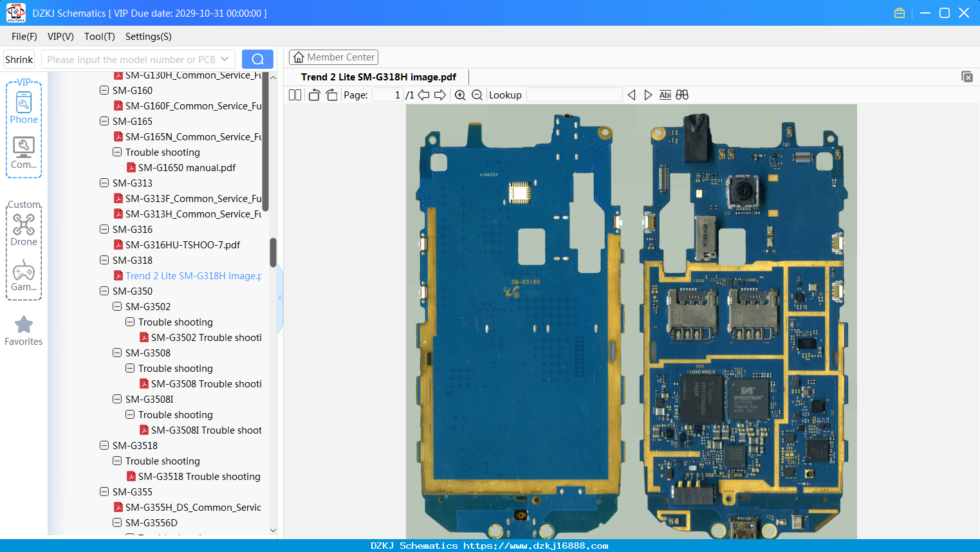Collapse the SM-G318 tree node

pos(104,260)
